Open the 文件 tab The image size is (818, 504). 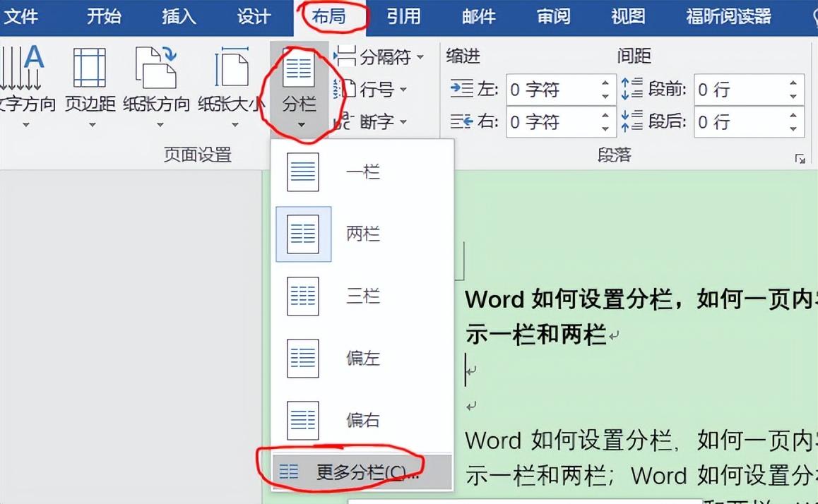coord(21,17)
